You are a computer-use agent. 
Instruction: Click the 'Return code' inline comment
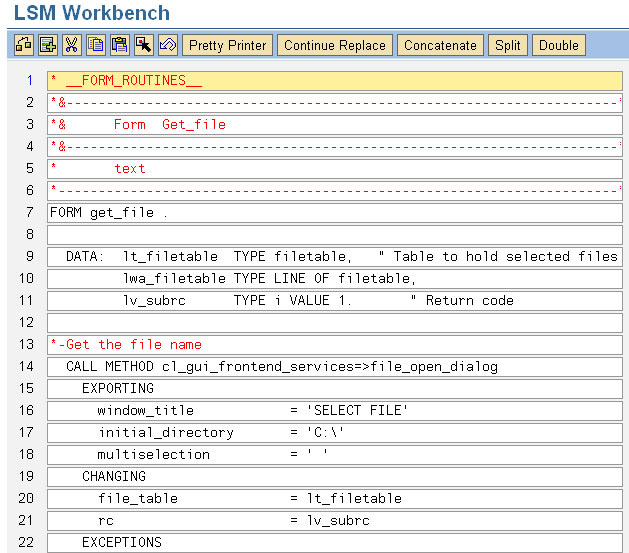click(x=462, y=300)
